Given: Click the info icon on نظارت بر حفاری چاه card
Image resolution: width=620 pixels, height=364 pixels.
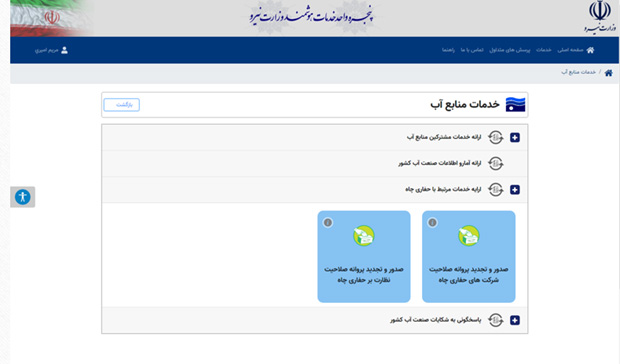Looking at the screenshot, I should 328,223.
